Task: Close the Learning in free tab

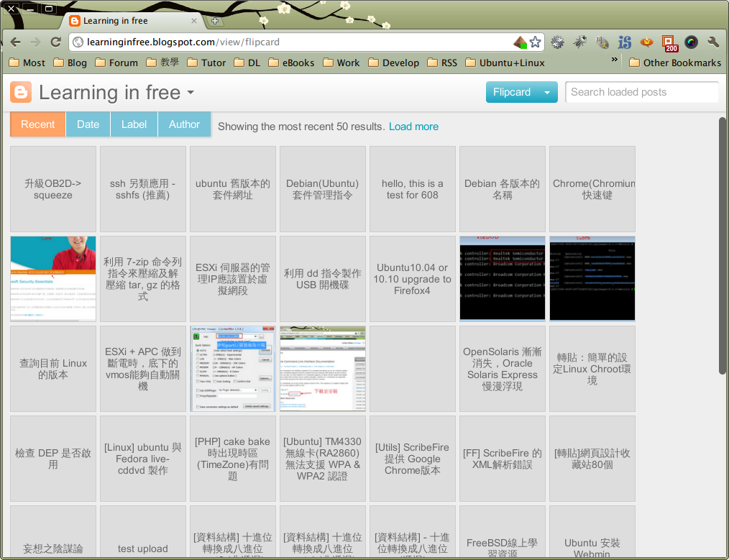Action: 194,21
